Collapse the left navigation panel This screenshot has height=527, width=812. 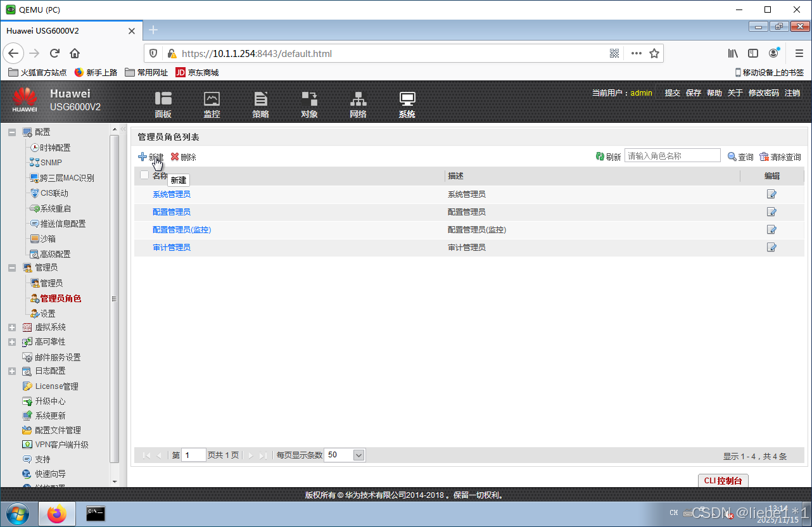point(124,129)
